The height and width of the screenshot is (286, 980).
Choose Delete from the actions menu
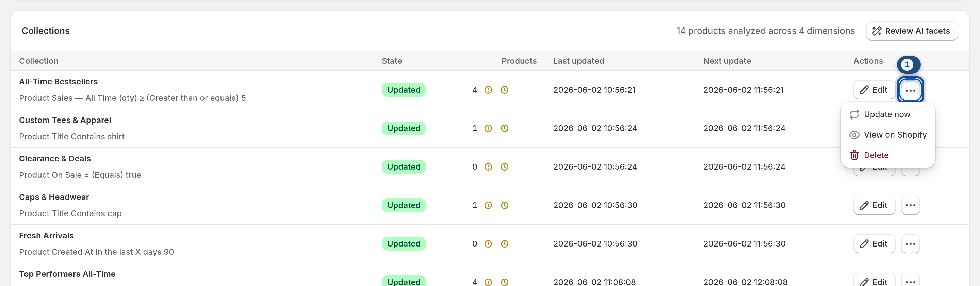[x=888, y=155]
